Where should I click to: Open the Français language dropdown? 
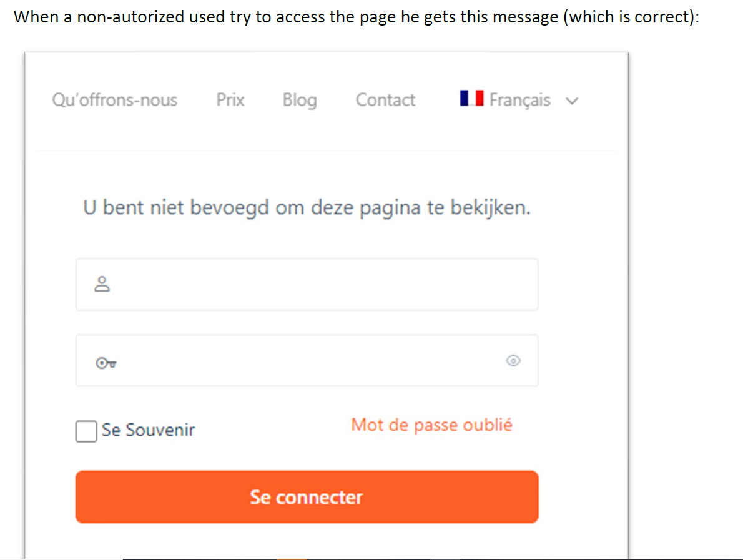(x=519, y=100)
